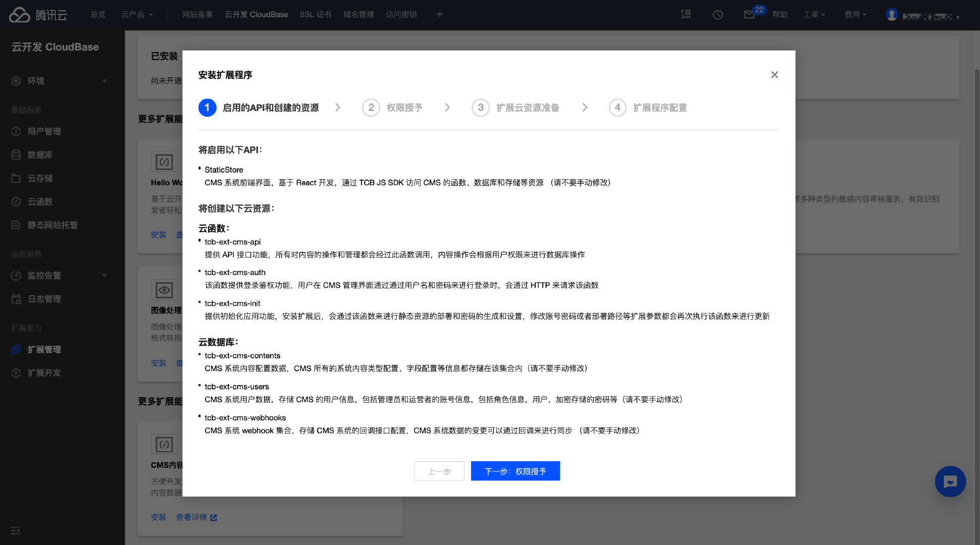Click tcb-ext-cms-webhooks collection name
This screenshot has width=980, height=545.
coord(245,417)
